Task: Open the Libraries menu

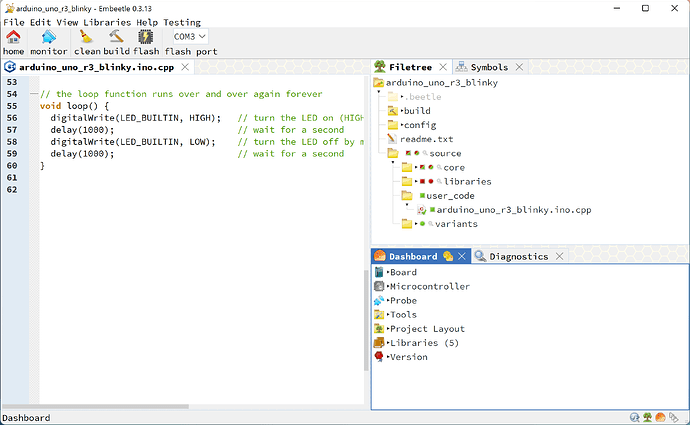Action: click(x=107, y=22)
